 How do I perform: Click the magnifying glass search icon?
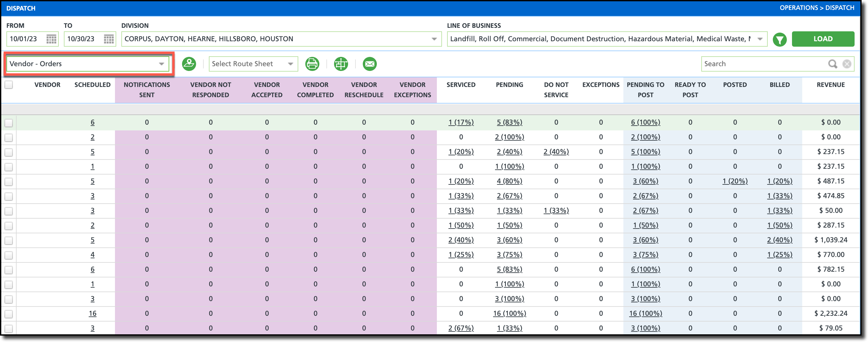click(x=832, y=64)
